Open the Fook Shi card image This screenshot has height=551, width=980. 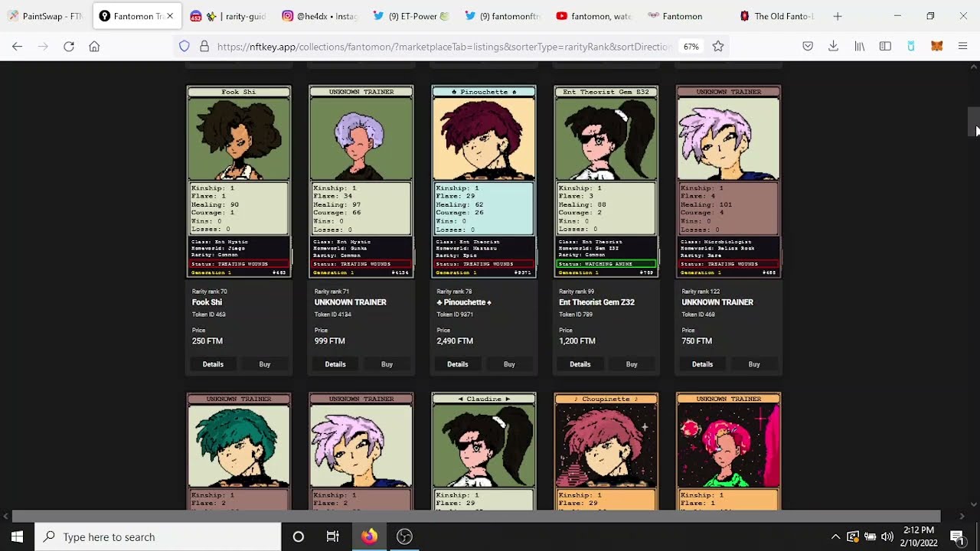pos(239,181)
